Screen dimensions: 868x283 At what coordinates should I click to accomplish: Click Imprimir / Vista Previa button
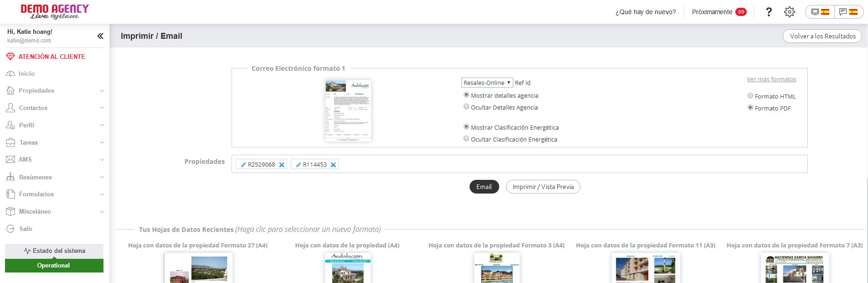click(x=543, y=187)
